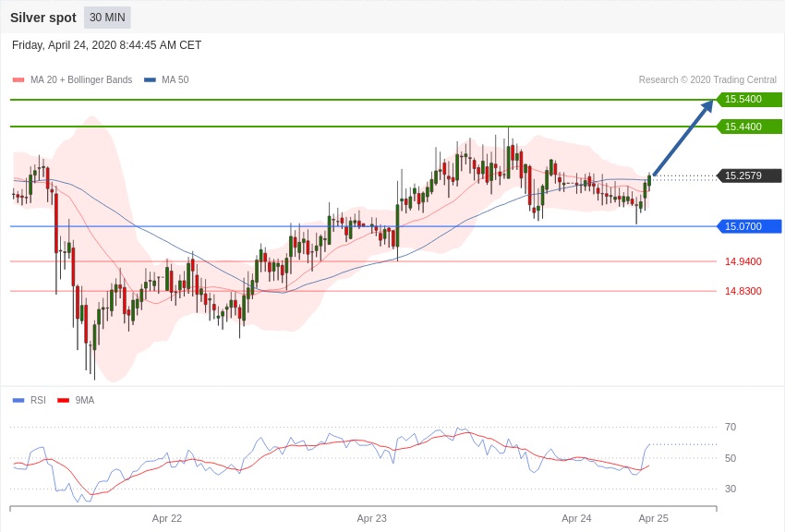Click the 30 MIN timeframe badge
785x532 pixels.
(x=107, y=18)
